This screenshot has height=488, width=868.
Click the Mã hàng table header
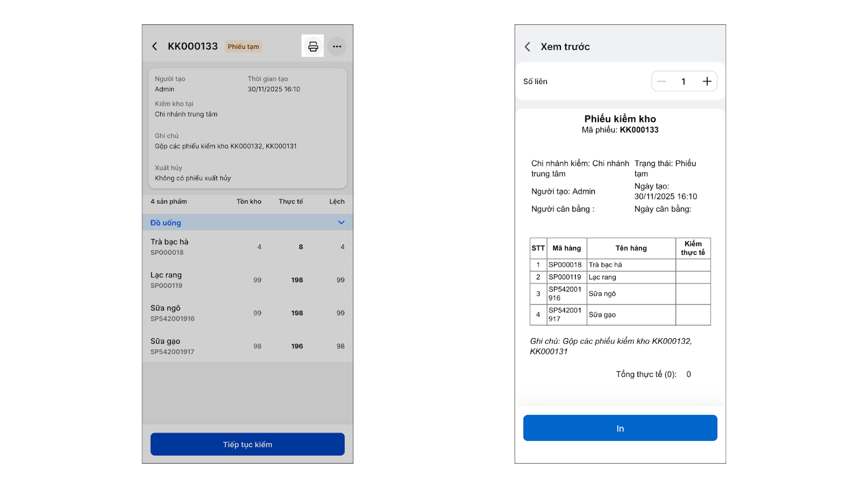566,248
